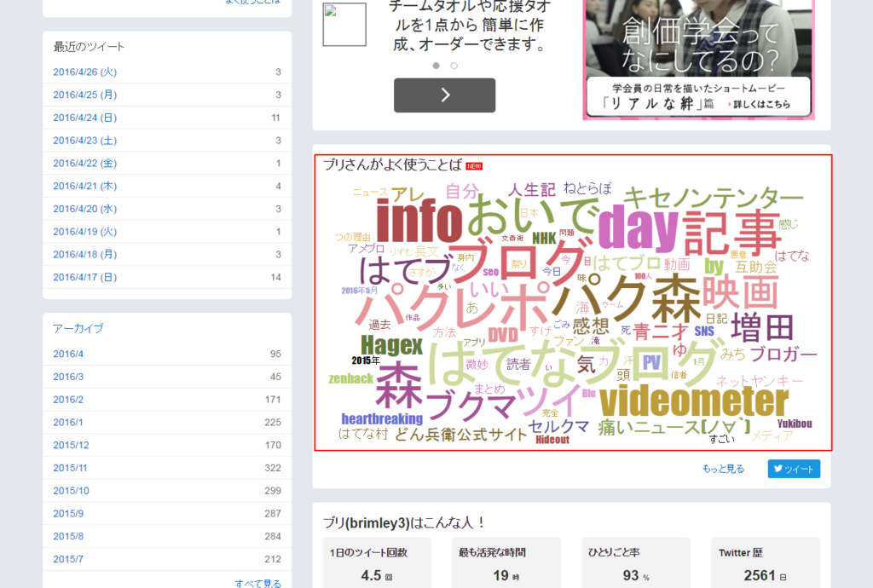Viewport: 873px width, 588px height.
Task: Open the アーカイブ heading link
Action: point(78,328)
